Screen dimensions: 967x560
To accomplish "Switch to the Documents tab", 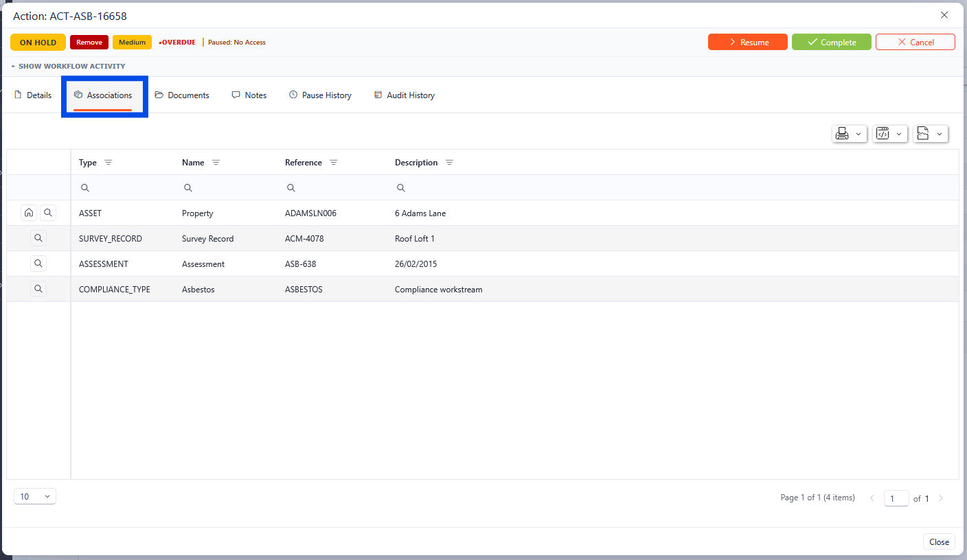I will [x=182, y=95].
